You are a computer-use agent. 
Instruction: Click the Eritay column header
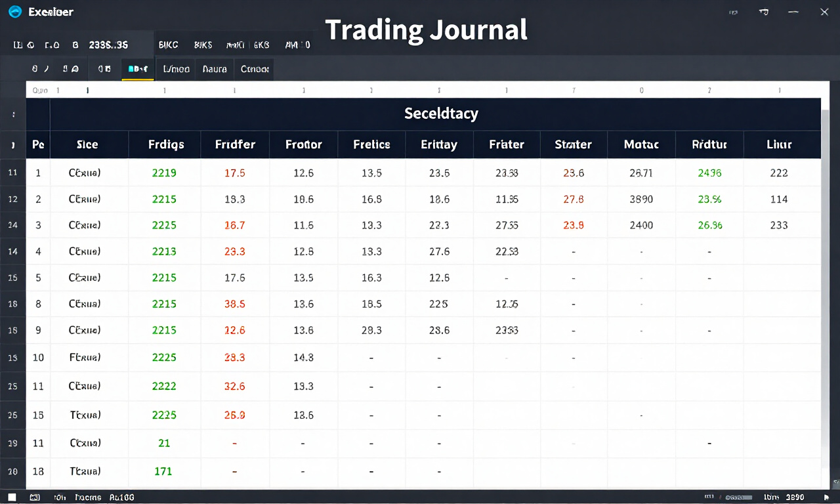coord(439,145)
